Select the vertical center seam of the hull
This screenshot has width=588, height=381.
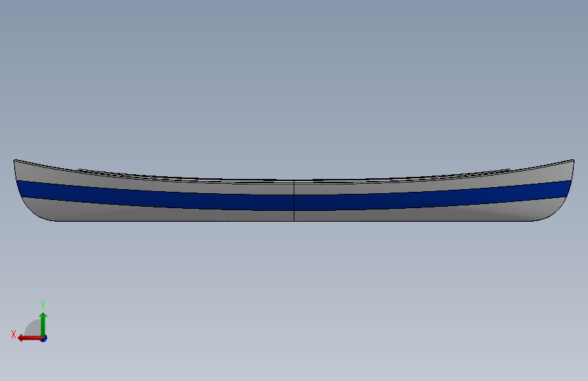(294, 201)
